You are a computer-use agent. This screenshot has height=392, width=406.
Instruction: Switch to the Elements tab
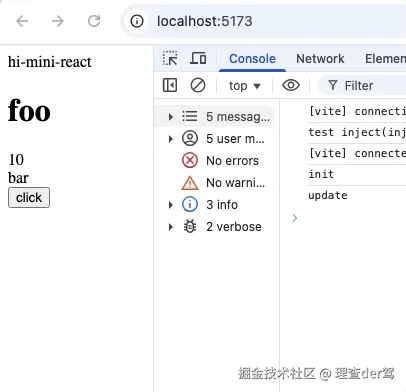(385, 59)
